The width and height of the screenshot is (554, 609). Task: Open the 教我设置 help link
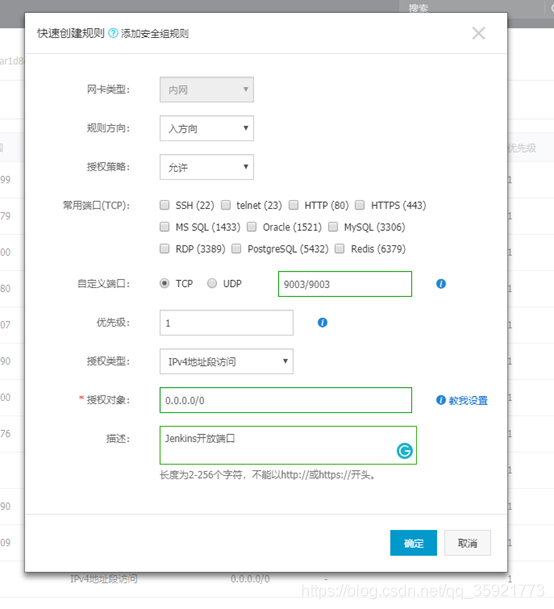[x=468, y=400]
